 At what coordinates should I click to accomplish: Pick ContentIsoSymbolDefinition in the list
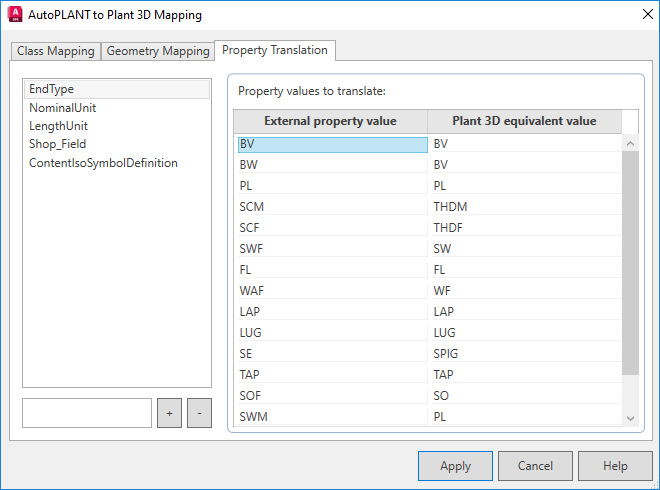(103, 162)
